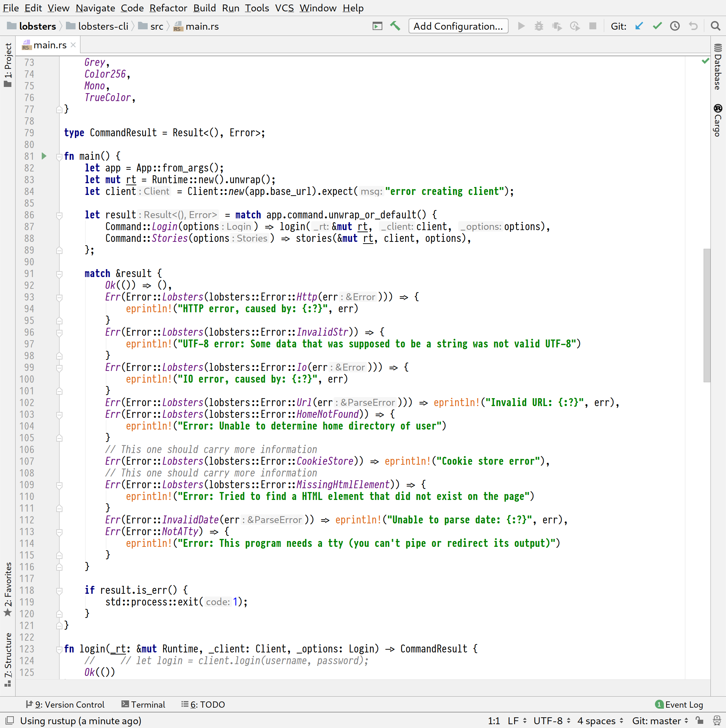Click the Run play button in toolbar

click(x=521, y=26)
